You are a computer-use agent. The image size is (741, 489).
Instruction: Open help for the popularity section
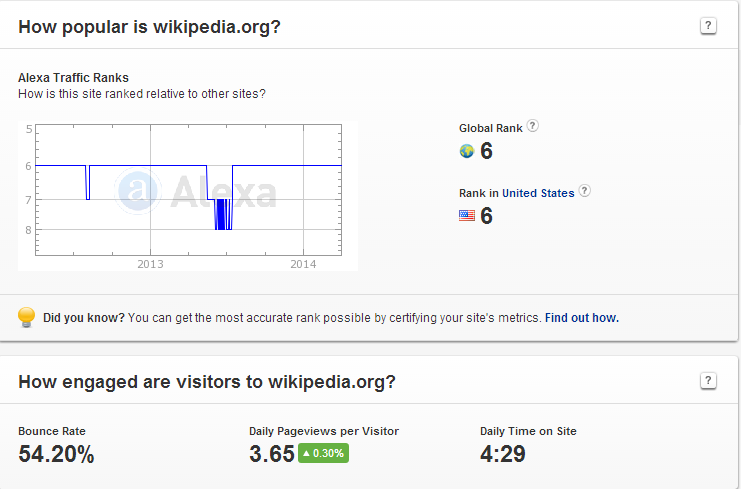click(708, 26)
